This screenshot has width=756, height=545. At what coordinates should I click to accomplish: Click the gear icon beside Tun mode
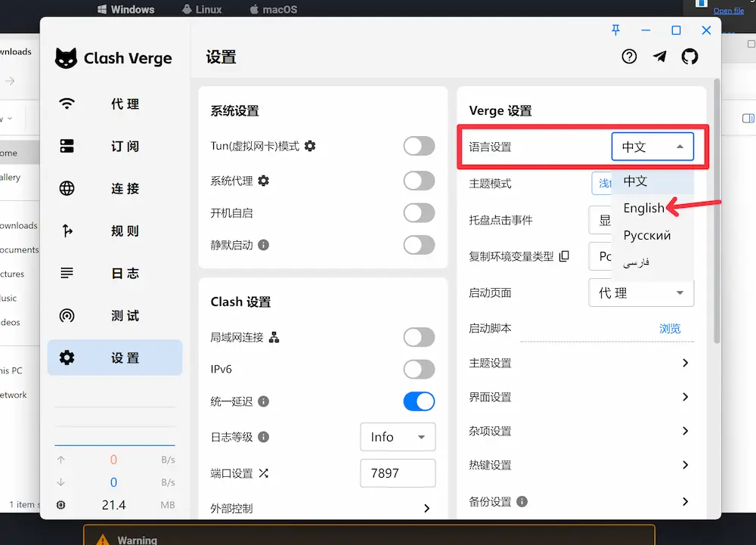click(x=310, y=146)
